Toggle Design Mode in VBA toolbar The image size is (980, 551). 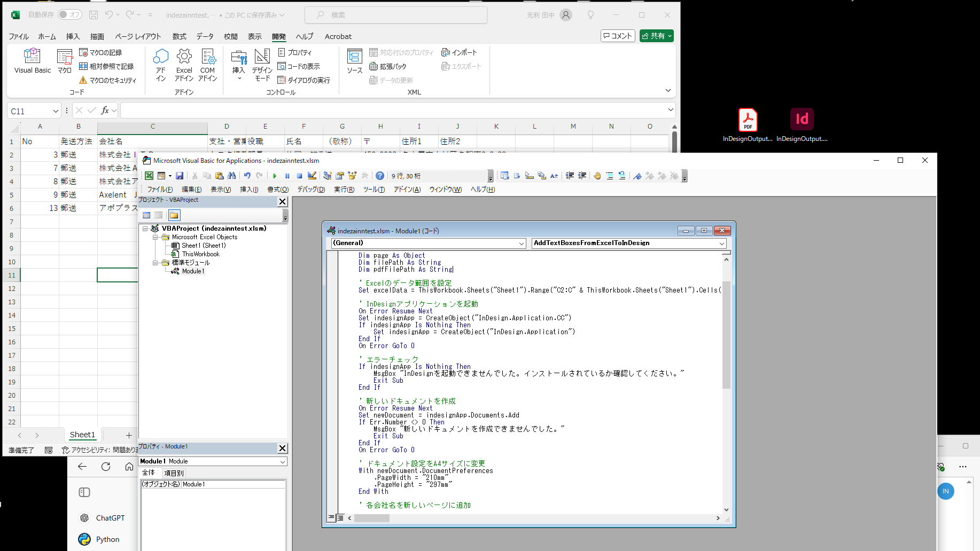click(312, 176)
